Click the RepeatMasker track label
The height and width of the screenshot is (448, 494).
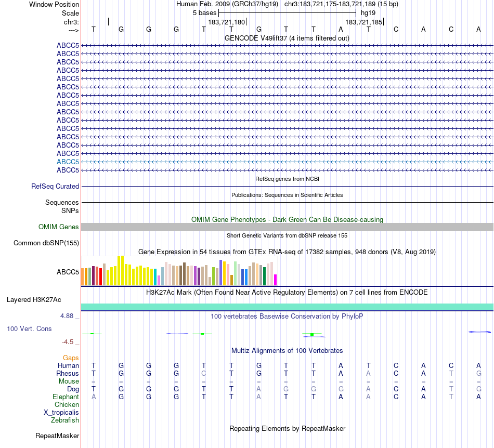(x=57, y=436)
